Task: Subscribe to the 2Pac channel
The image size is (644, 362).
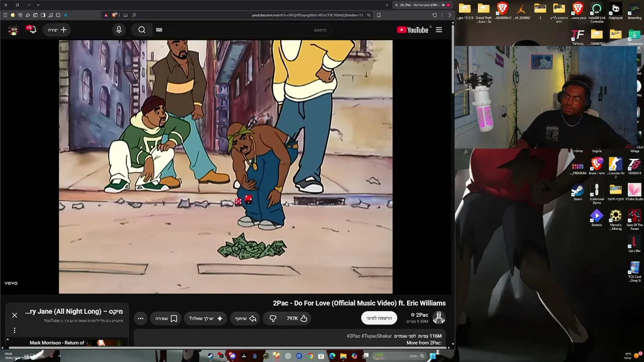Action: pyautogui.click(x=379, y=318)
